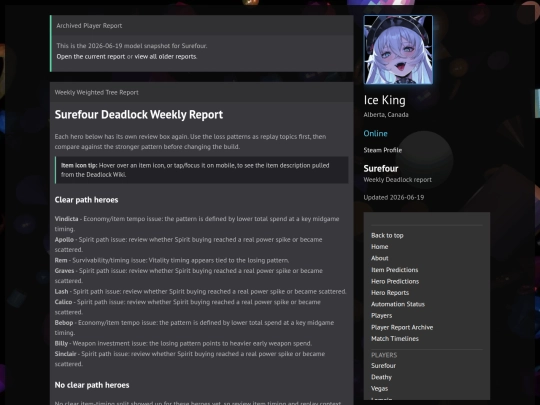This screenshot has width=540, height=405.
Task: Select Vegas in the players list
Action: coord(380,388)
